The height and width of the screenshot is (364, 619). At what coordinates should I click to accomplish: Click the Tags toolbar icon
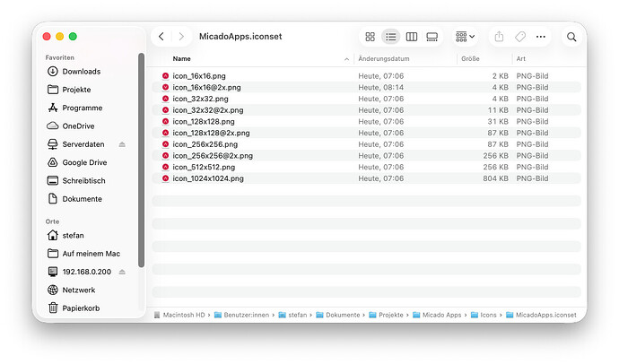pyautogui.click(x=519, y=37)
